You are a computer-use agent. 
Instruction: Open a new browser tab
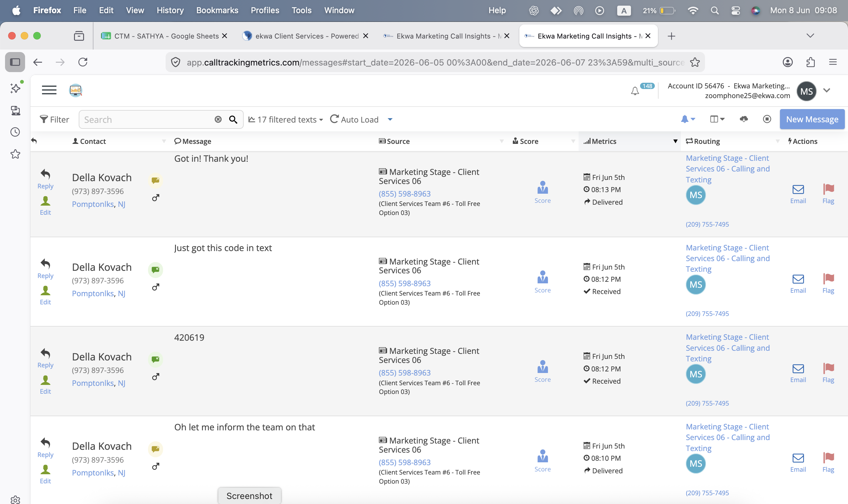click(x=671, y=36)
